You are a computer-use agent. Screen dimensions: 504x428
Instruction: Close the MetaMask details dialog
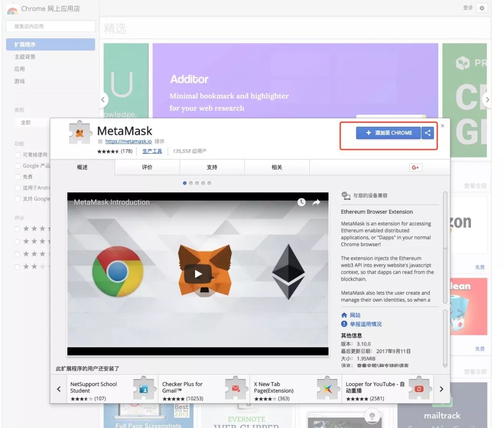[x=442, y=126]
